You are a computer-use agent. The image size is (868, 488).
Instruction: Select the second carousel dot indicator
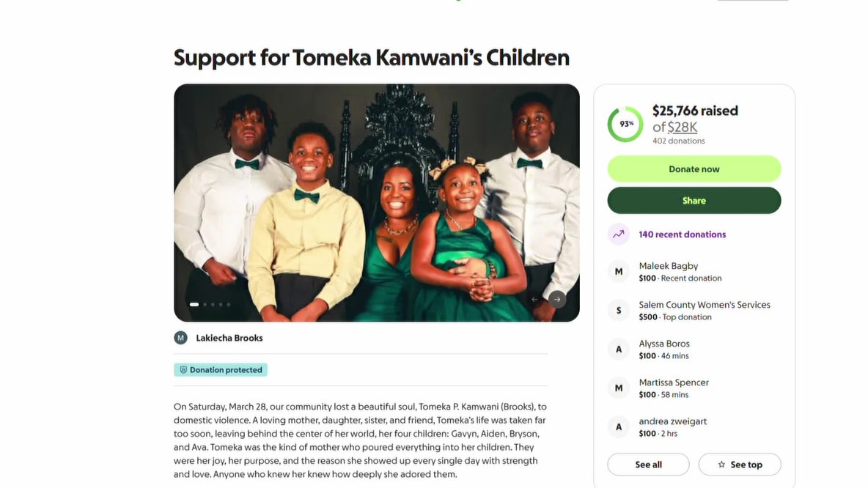point(205,304)
